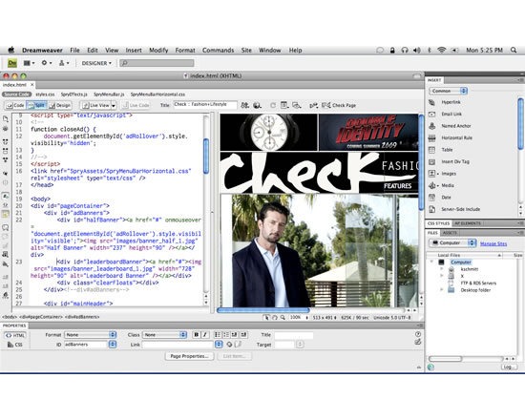Viewport: 525px width, 420px height.
Task: Expand the Desktop folder item
Action: [x=442, y=290]
